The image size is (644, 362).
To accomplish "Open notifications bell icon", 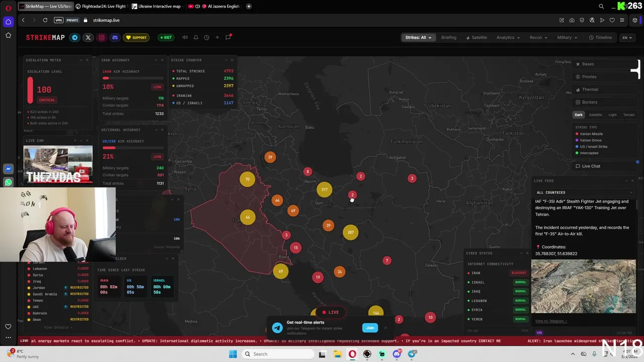I will click(196, 37).
